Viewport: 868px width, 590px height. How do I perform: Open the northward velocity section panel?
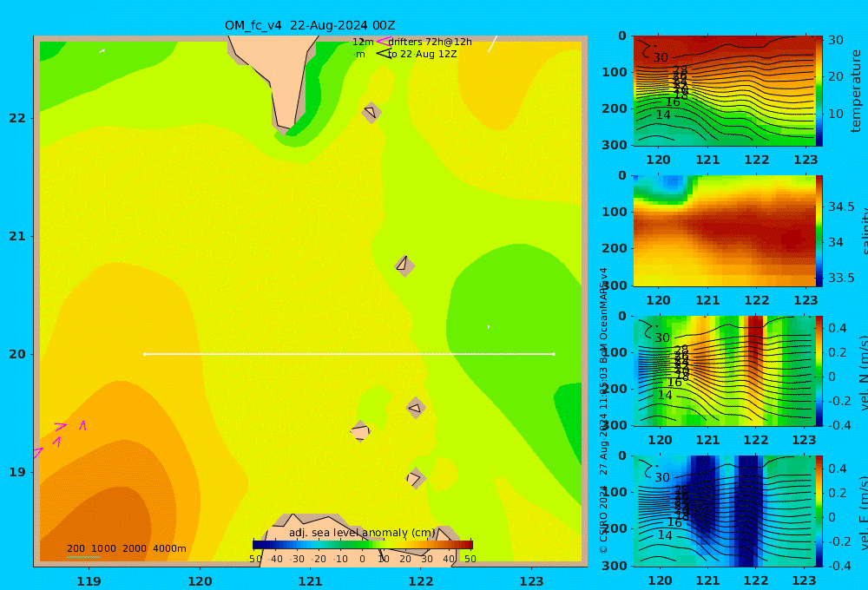(x=724, y=370)
